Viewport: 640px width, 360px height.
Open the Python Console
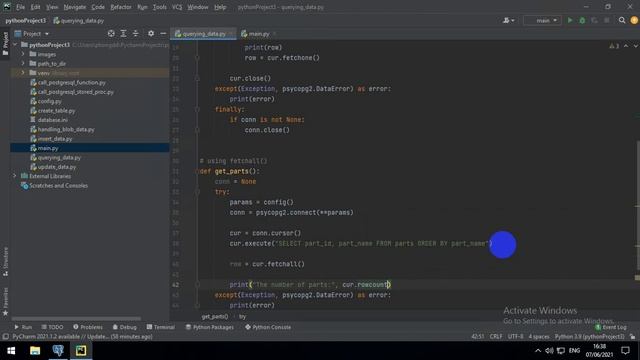click(x=268, y=327)
